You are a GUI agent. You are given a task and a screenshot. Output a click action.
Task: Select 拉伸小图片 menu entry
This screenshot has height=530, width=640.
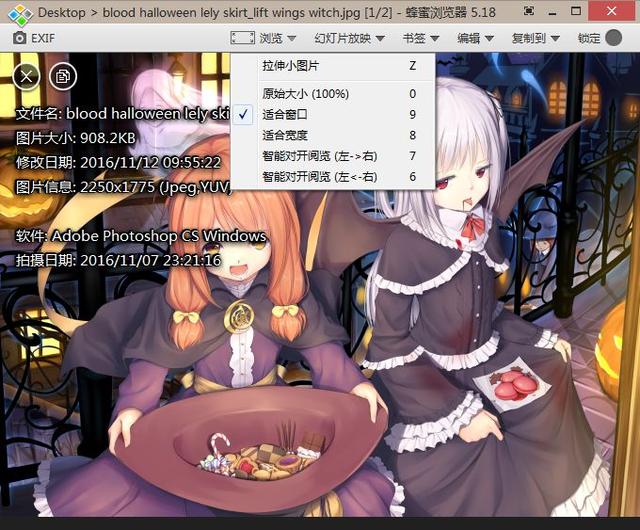click(x=333, y=66)
